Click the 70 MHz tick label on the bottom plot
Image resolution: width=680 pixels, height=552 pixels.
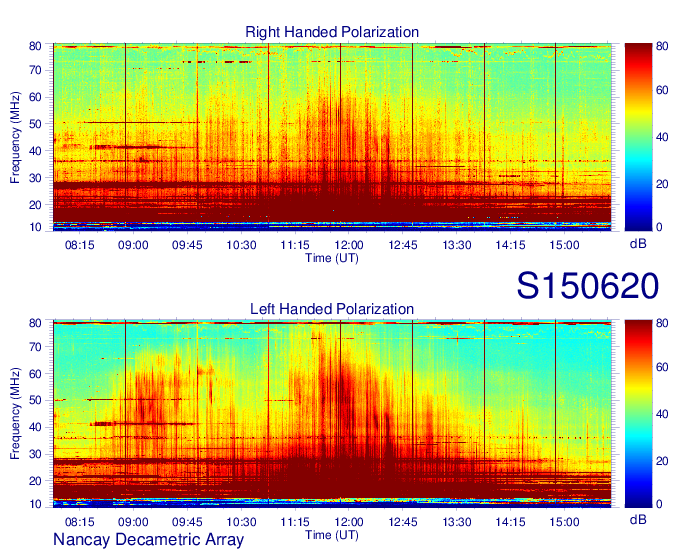click(35, 346)
